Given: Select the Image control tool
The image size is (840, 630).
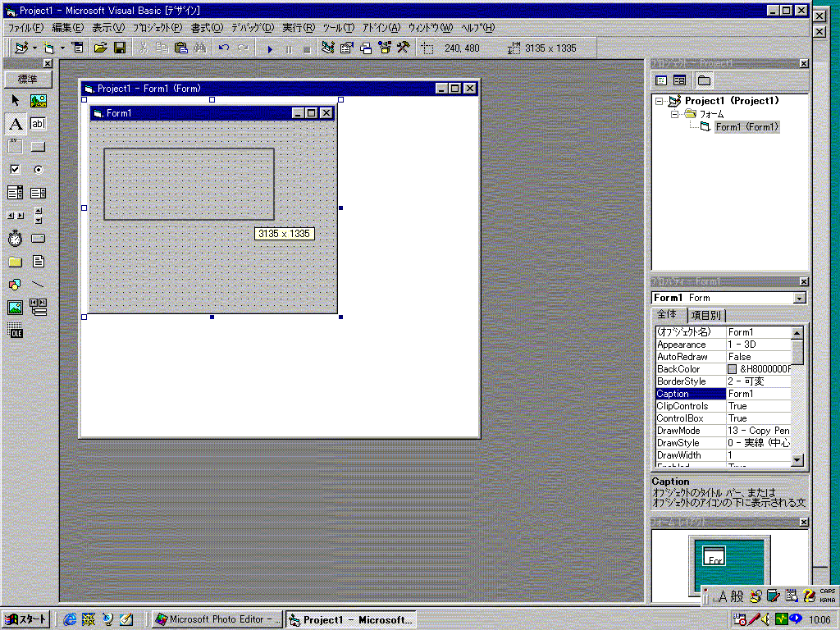Looking at the screenshot, I should tap(15, 308).
